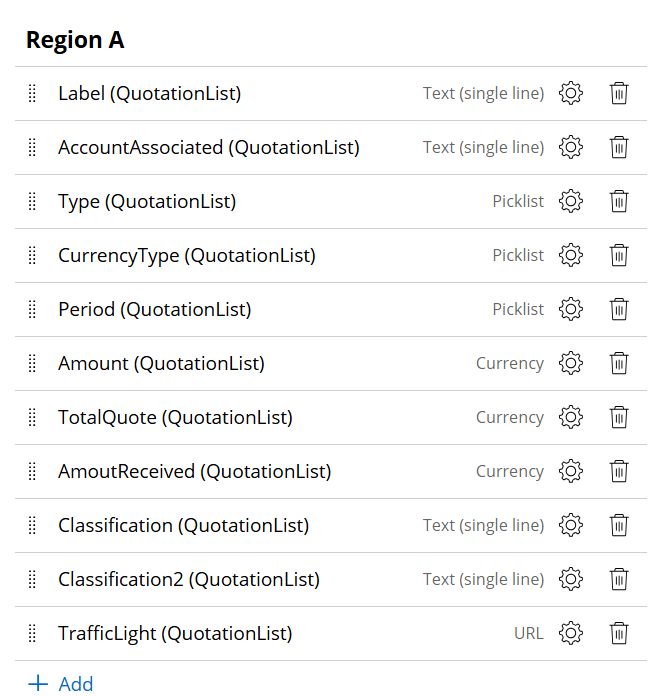Open settings gear for Period field
670x696 pixels.
(571, 309)
